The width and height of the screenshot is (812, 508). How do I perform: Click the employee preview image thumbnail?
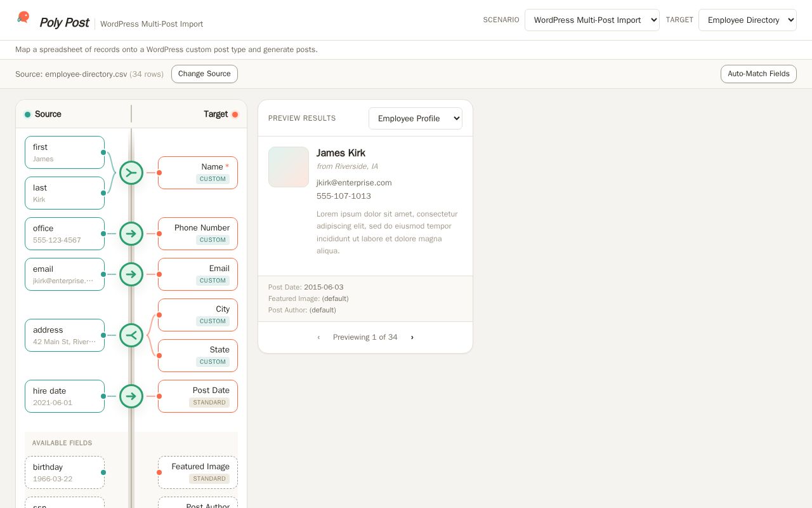289,167
